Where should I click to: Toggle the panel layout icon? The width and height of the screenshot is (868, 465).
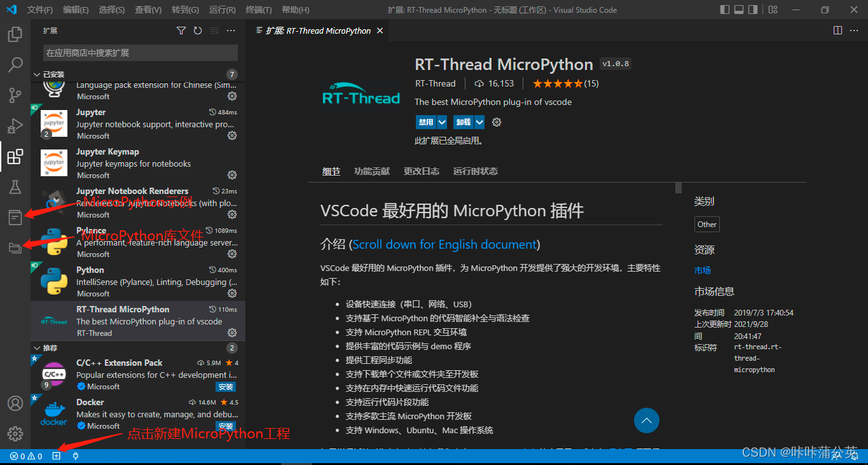(739, 10)
